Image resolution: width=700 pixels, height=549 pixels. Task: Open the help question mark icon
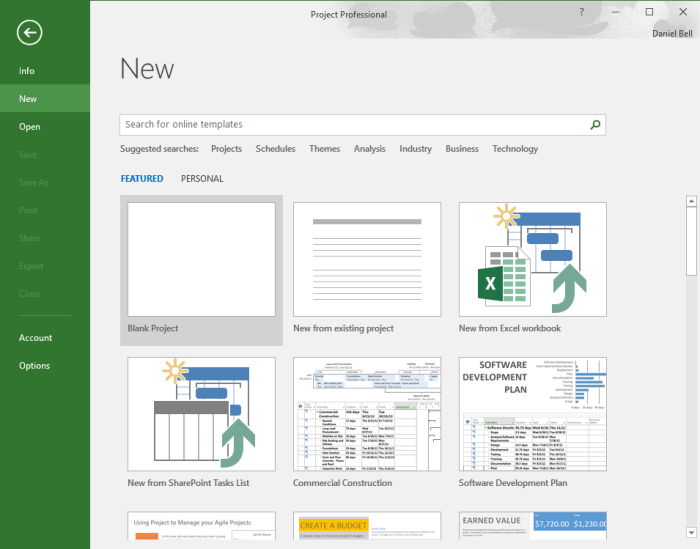click(581, 12)
